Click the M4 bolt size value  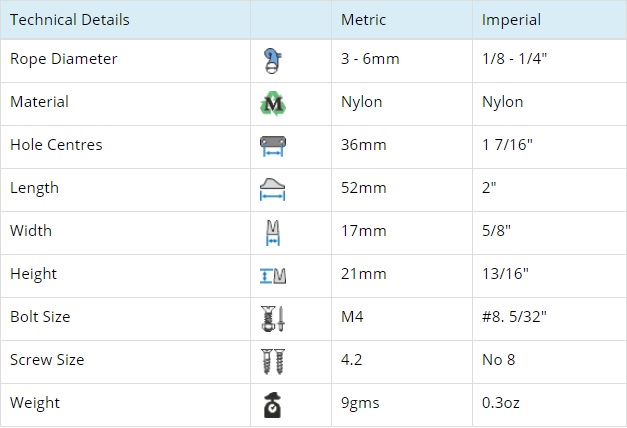click(352, 317)
